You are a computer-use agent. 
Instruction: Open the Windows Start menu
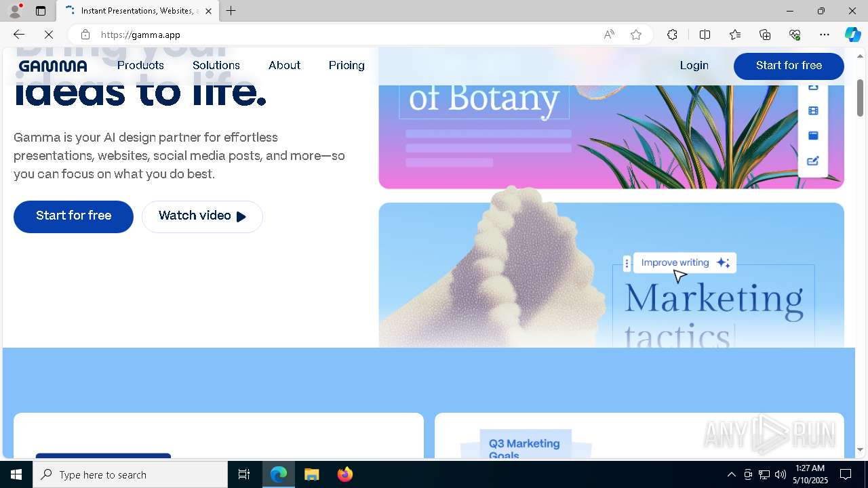pyautogui.click(x=16, y=474)
